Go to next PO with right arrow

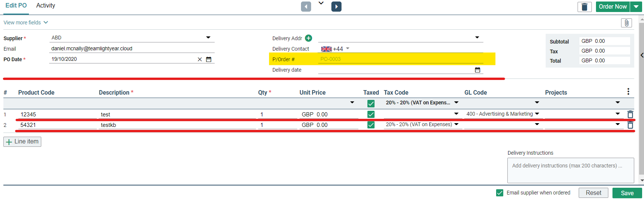coord(336,7)
